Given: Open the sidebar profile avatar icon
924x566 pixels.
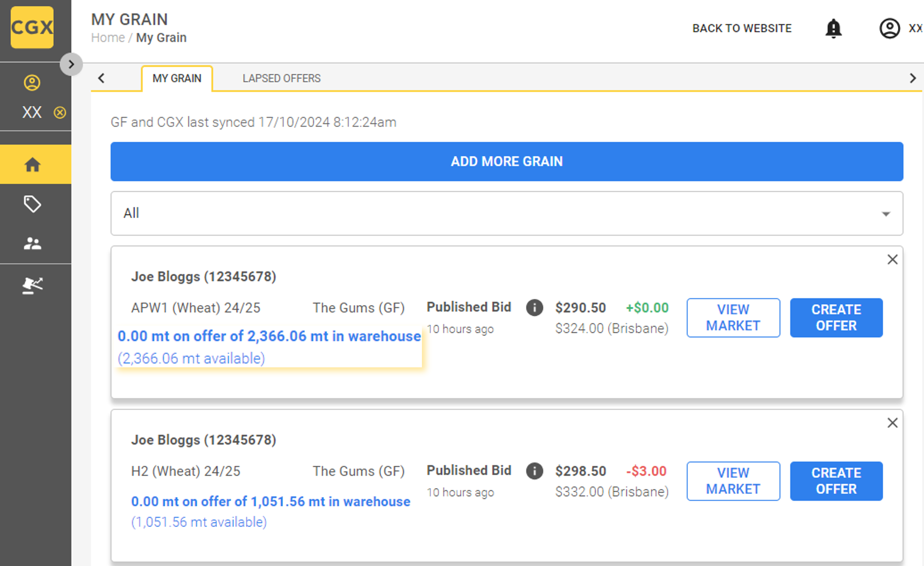Looking at the screenshot, I should [x=32, y=83].
